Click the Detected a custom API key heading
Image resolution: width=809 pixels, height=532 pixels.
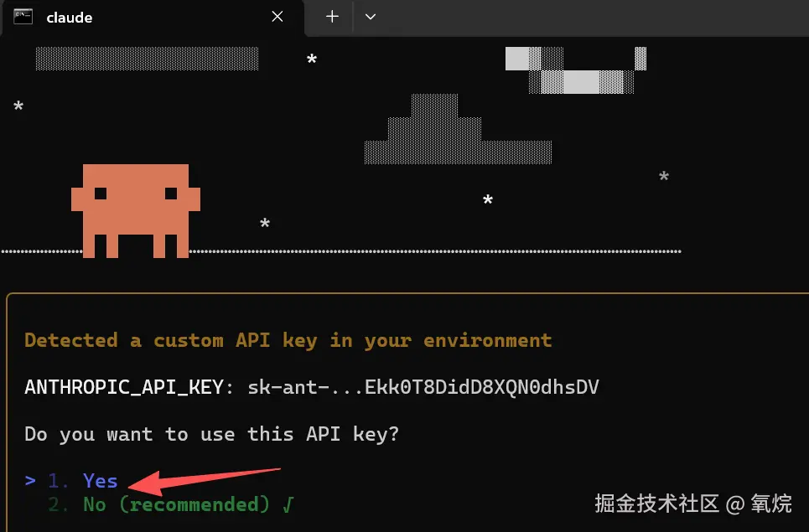288,341
